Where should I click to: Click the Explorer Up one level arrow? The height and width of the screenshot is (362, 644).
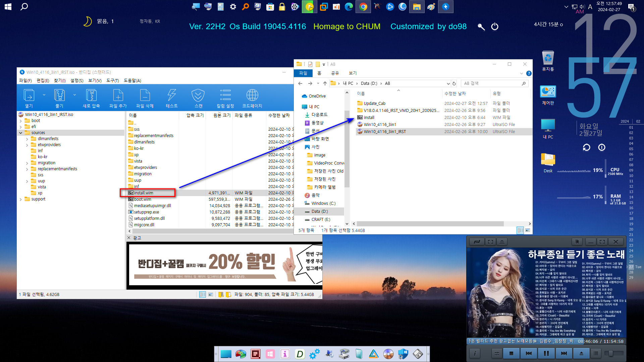point(325,83)
